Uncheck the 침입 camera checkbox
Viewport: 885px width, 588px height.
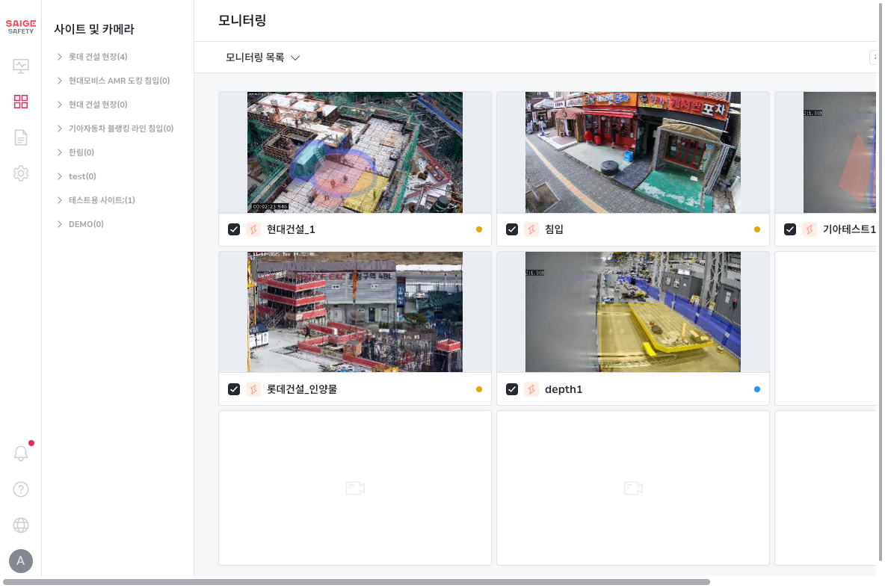tap(512, 229)
